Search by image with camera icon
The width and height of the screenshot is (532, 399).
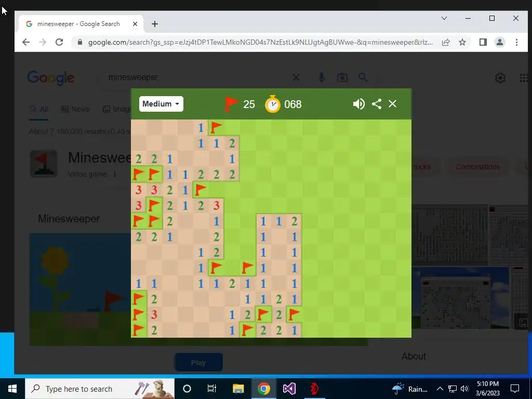tap(342, 78)
